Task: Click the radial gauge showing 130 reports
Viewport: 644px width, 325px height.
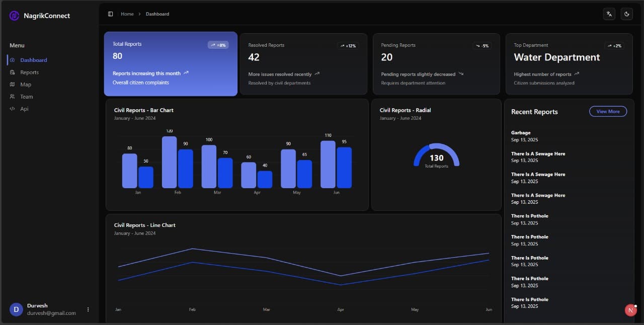Action: click(x=436, y=156)
